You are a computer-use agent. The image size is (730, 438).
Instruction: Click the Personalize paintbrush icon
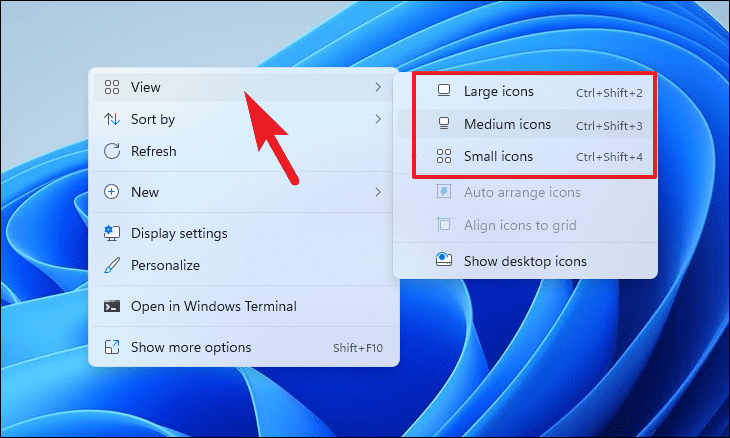click(112, 265)
